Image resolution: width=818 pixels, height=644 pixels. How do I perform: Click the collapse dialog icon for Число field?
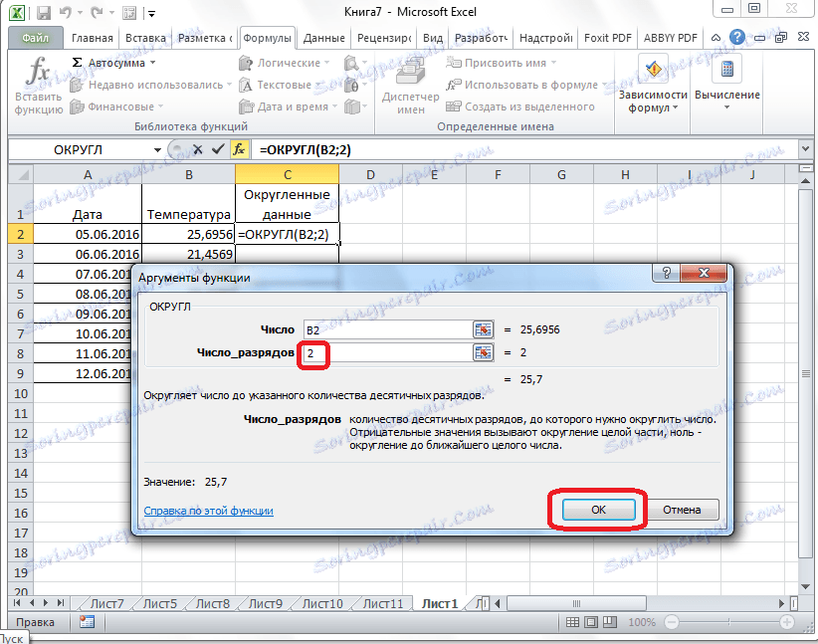click(x=483, y=329)
